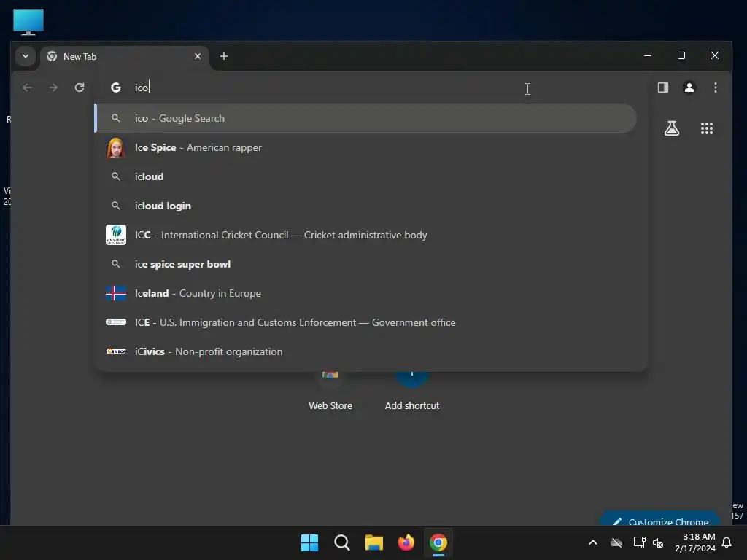Click the ICE agency logo thumbnail
The image size is (747, 560).
(x=116, y=322)
